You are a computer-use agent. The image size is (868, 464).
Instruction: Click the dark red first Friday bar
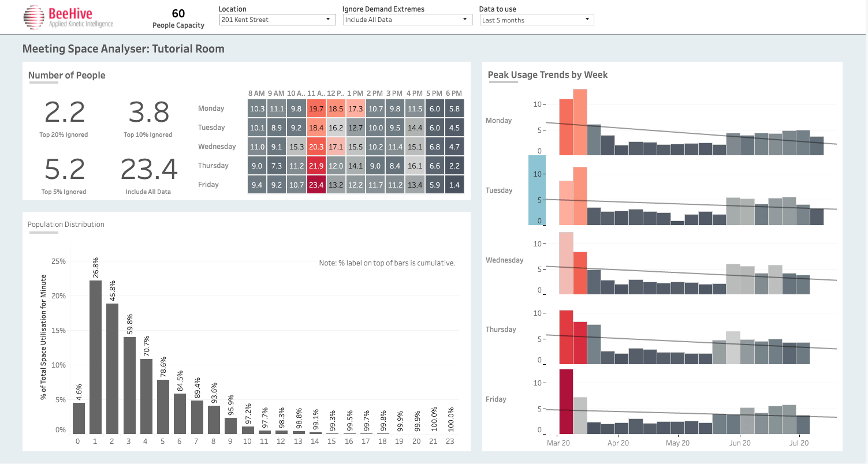tap(566, 401)
